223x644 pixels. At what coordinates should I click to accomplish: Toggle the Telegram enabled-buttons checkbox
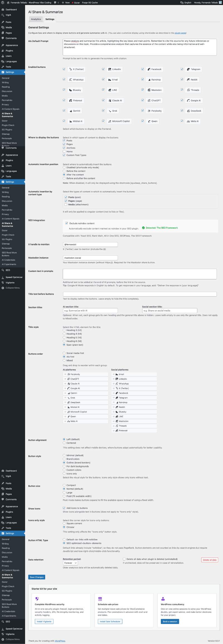tap(182, 69)
